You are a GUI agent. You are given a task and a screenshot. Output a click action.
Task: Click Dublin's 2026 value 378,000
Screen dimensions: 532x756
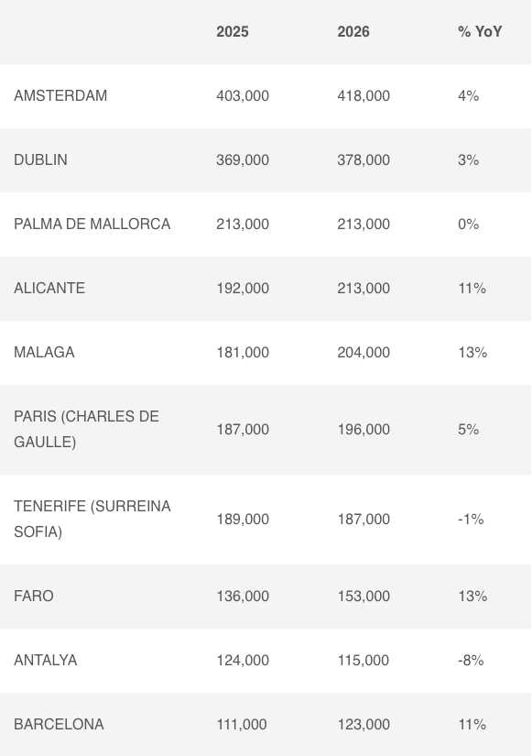click(364, 159)
